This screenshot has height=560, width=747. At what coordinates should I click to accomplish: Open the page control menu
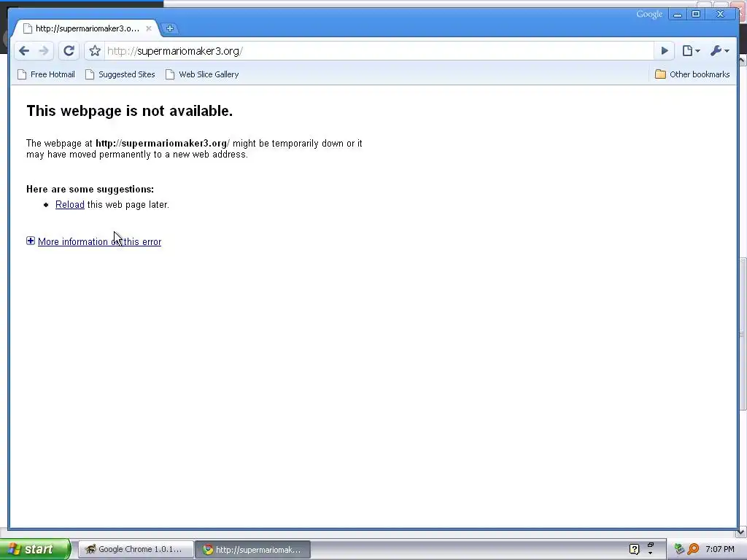[x=691, y=51]
